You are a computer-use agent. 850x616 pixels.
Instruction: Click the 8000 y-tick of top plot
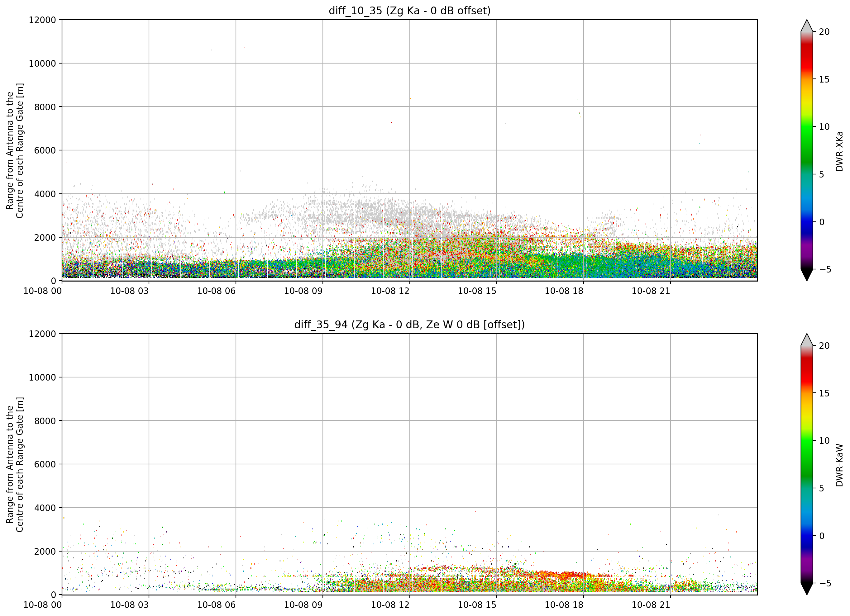click(x=45, y=107)
